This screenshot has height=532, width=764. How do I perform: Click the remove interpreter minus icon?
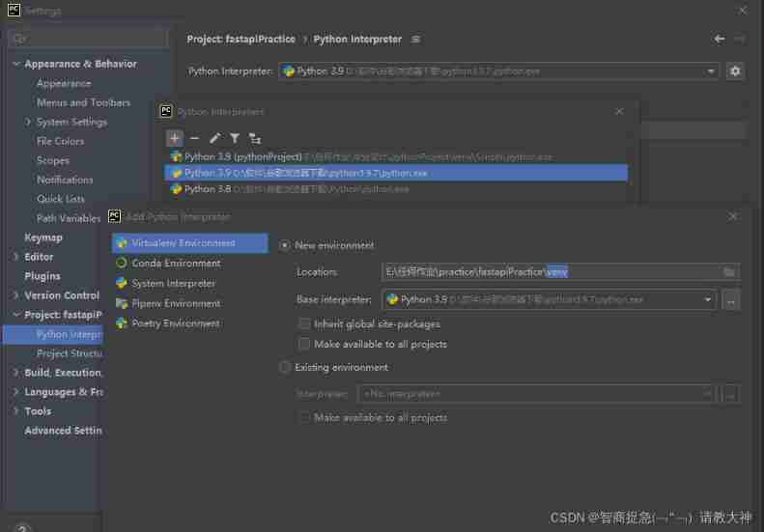click(x=194, y=138)
